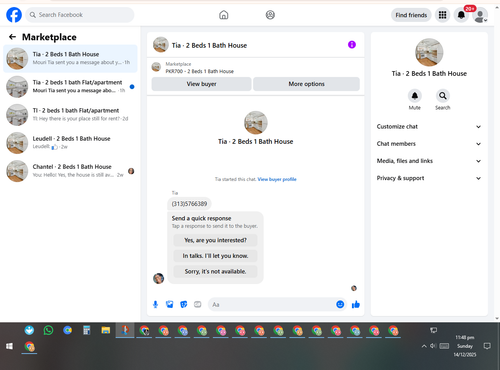500x370 pixels.
Task: Click the Find friends button
Action: 411,15
